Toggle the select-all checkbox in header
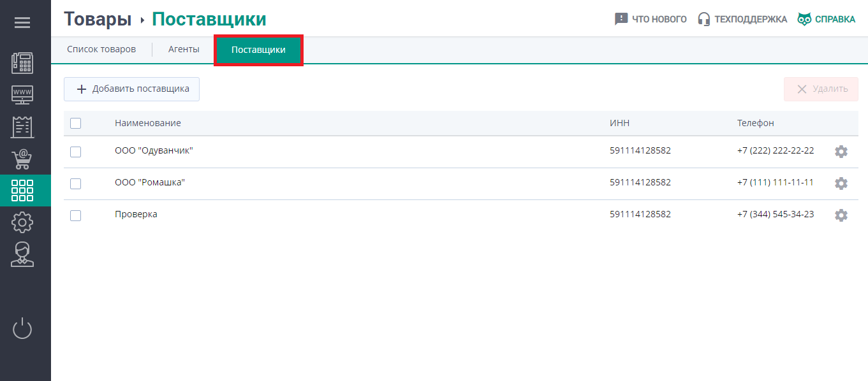The width and height of the screenshot is (868, 381). [75, 123]
